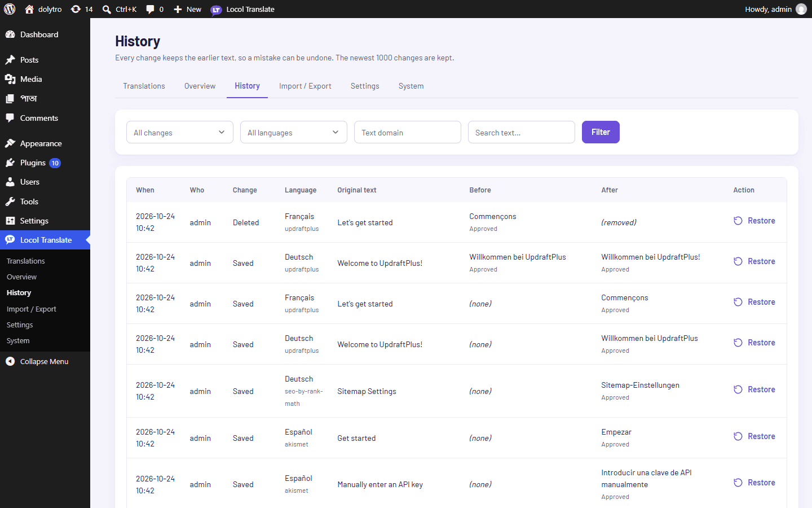Open Locol Translate sidebar menu
Image resolution: width=812 pixels, height=508 pixels.
[45, 240]
